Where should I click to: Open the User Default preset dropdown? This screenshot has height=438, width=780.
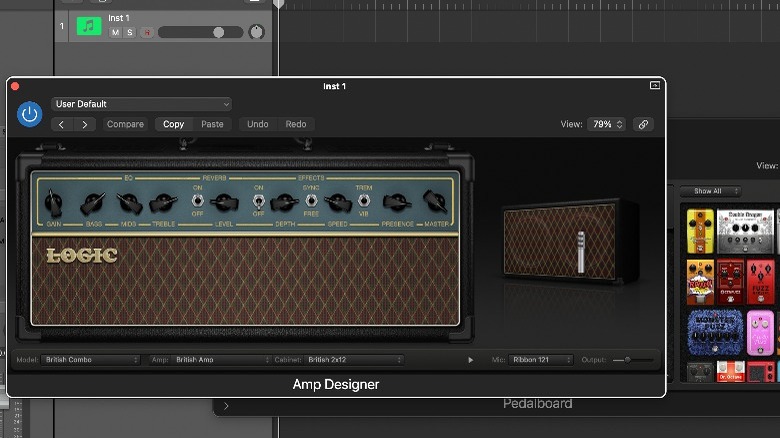coord(142,104)
